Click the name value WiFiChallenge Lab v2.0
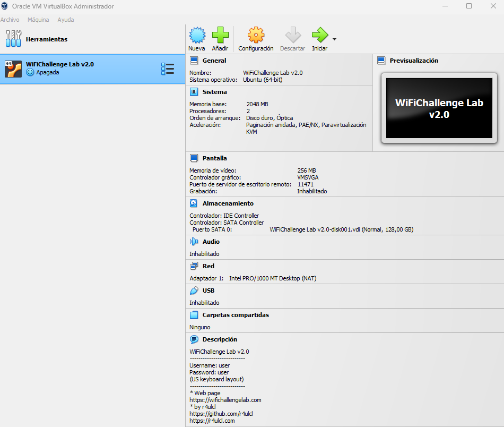 (x=273, y=73)
